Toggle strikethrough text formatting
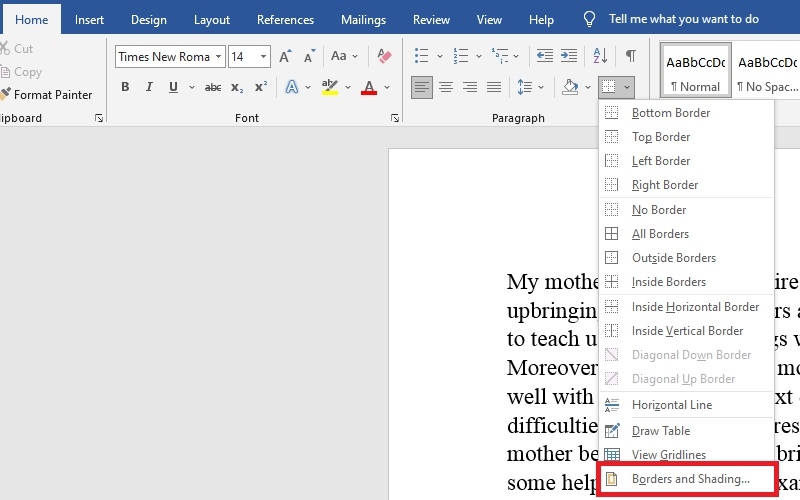The width and height of the screenshot is (800, 500). 212,88
